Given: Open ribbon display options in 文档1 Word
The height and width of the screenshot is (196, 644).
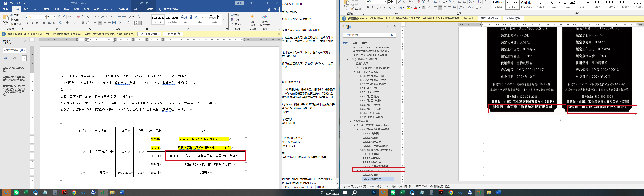Looking at the screenshot, I should point(250,3).
